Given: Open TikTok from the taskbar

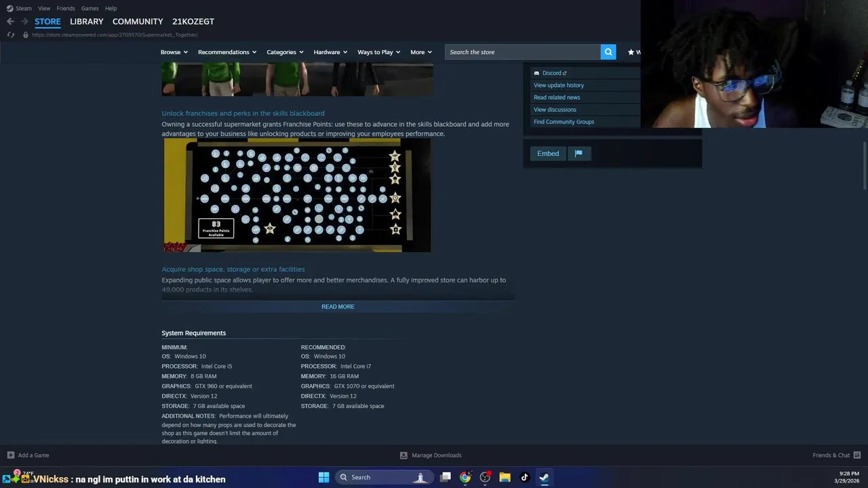Looking at the screenshot, I should click(x=524, y=477).
